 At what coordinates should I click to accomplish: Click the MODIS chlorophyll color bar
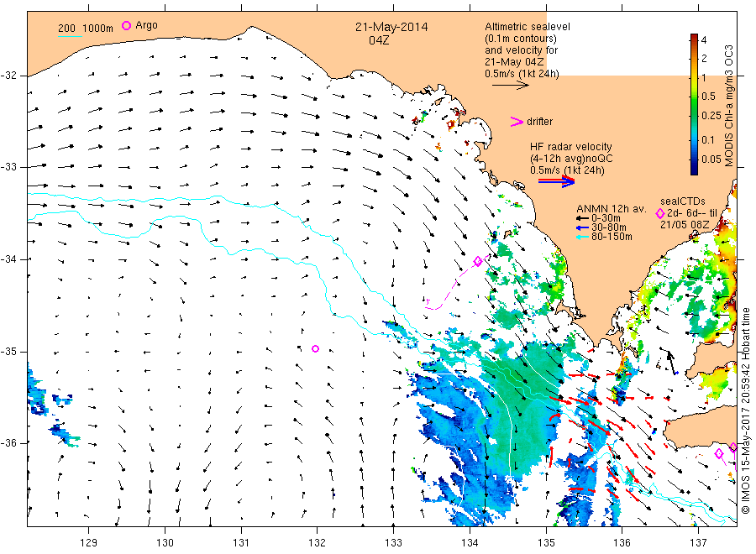[x=694, y=104]
